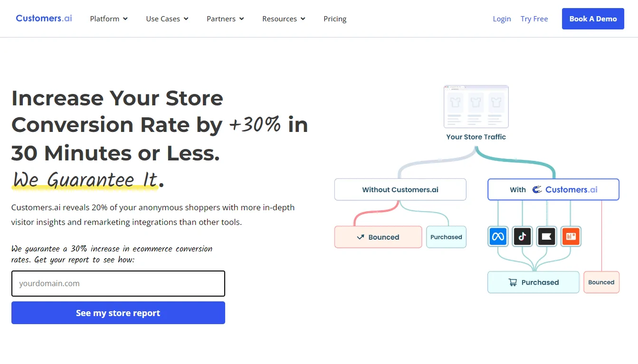Open the Use Cases dropdown
This screenshot has width=638, height=364.
[x=167, y=19]
